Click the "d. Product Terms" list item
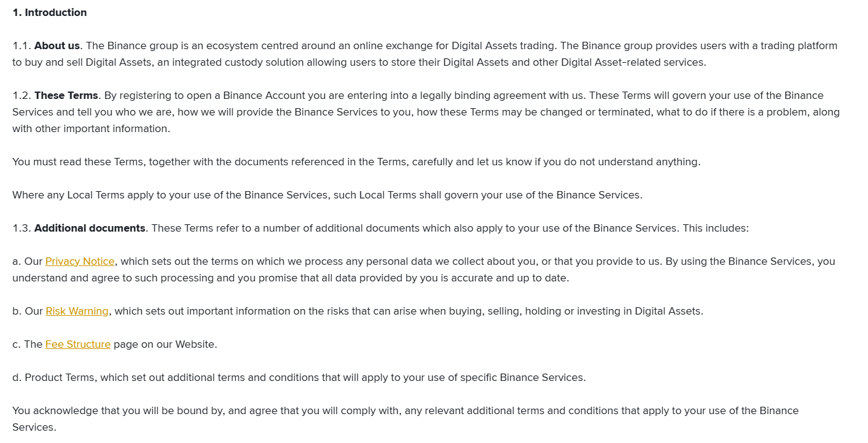 299,377
